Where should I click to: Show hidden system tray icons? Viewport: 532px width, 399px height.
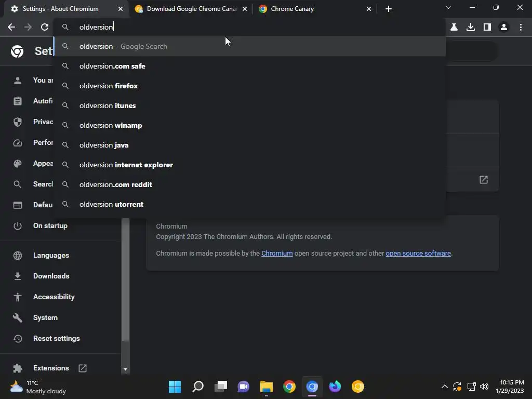tap(445, 387)
